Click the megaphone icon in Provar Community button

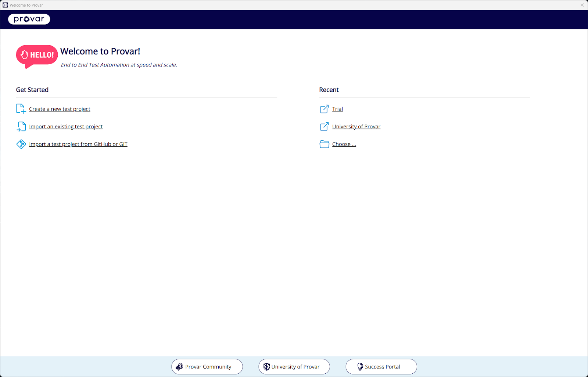[x=179, y=367]
